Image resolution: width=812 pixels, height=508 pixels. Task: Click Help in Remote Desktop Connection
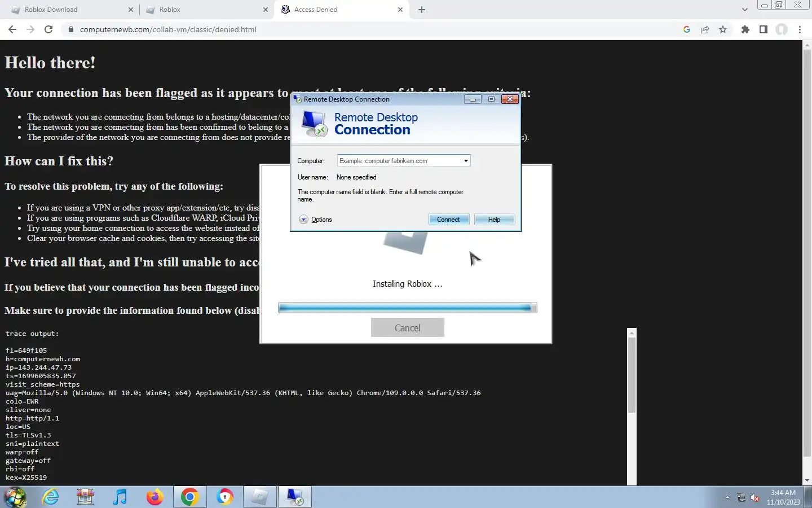coord(495,220)
